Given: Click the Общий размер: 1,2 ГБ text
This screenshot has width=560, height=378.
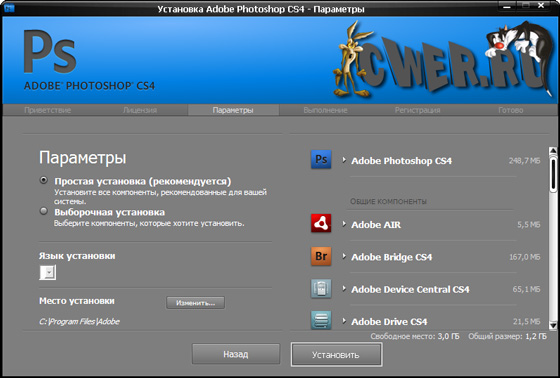Looking at the screenshot, I should (x=507, y=336).
